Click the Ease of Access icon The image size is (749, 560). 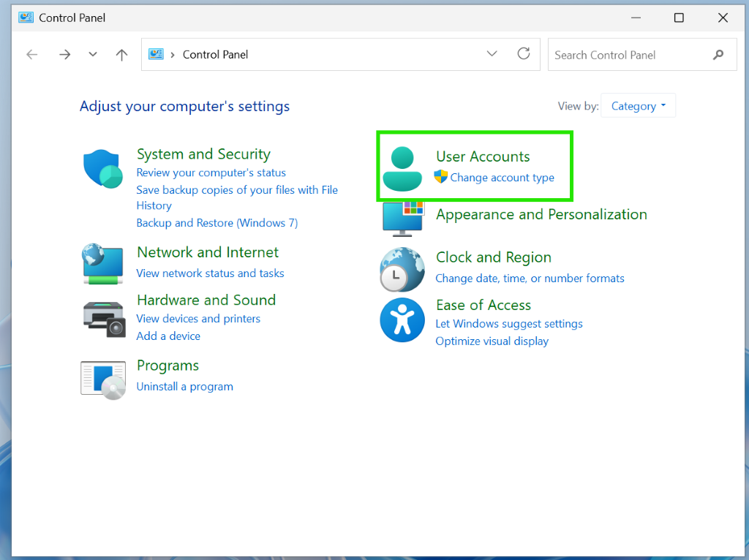click(x=402, y=320)
